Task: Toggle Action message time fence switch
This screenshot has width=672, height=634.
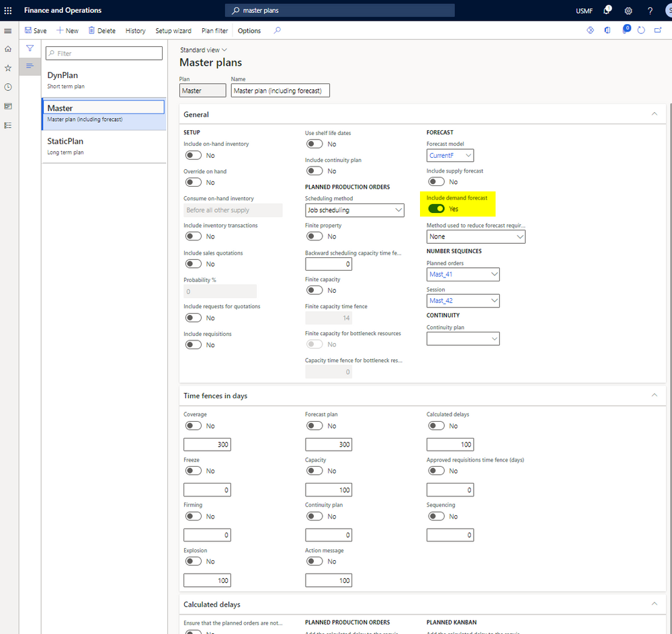Action: click(314, 561)
